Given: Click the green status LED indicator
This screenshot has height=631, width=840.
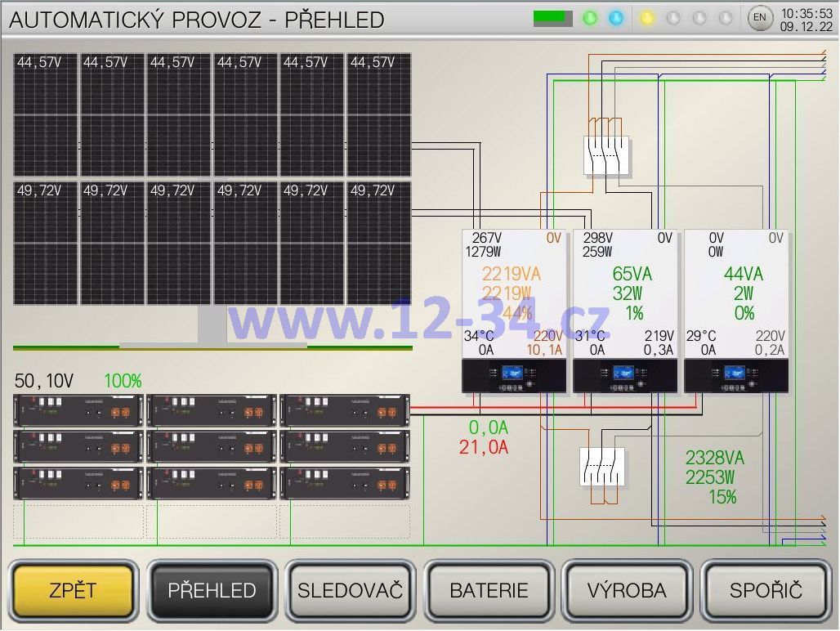Looking at the screenshot, I should 590,18.
